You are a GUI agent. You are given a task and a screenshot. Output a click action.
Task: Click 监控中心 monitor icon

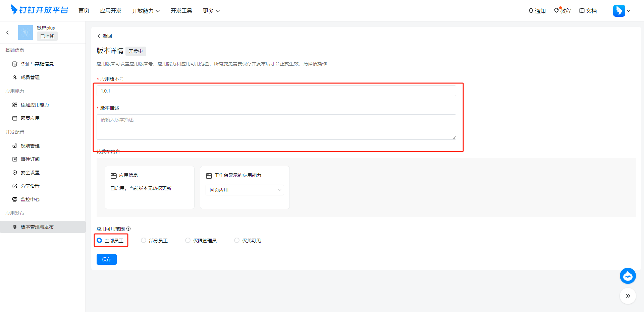pos(15,199)
